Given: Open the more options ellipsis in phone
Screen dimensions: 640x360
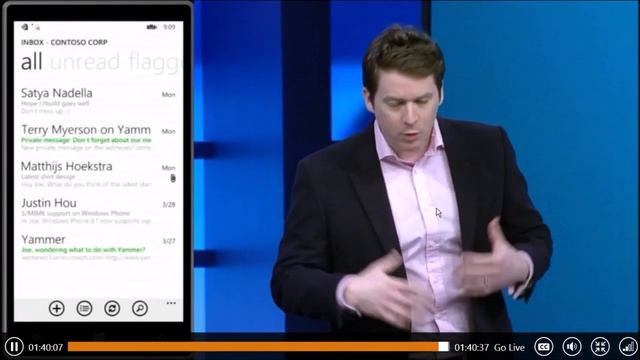Looking at the screenshot, I should pos(171,303).
